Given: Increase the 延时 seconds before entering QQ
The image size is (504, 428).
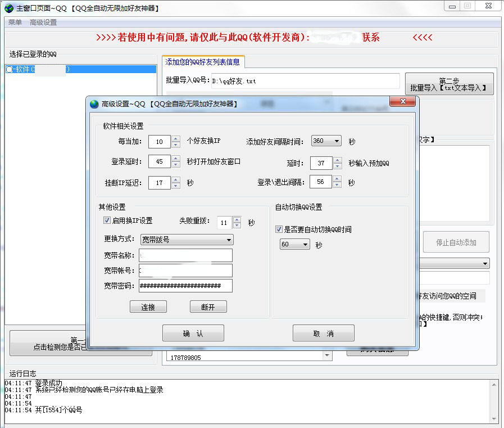Looking at the screenshot, I should pyautogui.click(x=337, y=160).
